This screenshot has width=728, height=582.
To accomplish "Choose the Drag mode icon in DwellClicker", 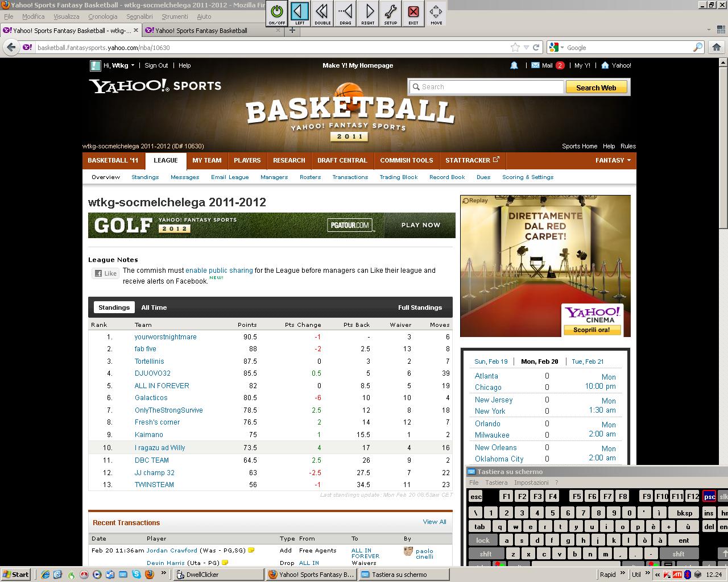I will click(345, 13).
